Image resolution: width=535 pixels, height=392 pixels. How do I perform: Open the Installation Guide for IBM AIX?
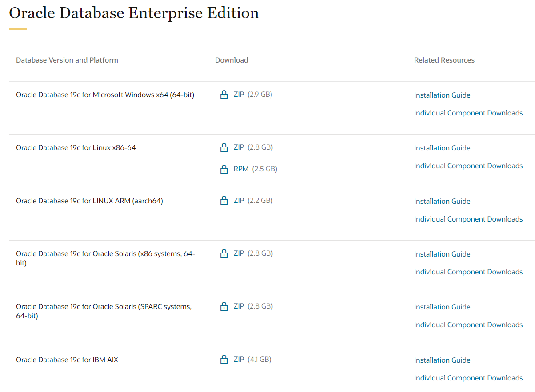click(442, 360)
